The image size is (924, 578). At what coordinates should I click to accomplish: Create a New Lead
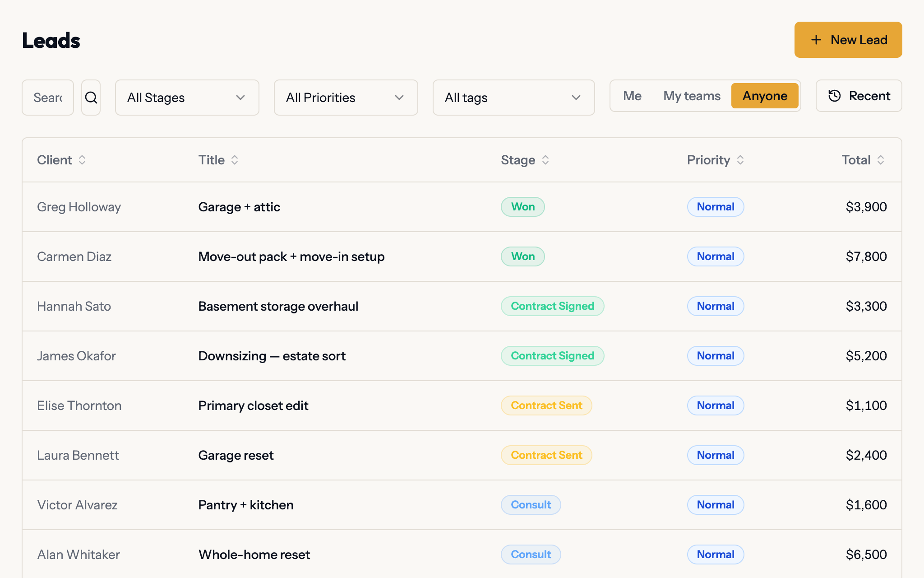(x=848, y=40)
